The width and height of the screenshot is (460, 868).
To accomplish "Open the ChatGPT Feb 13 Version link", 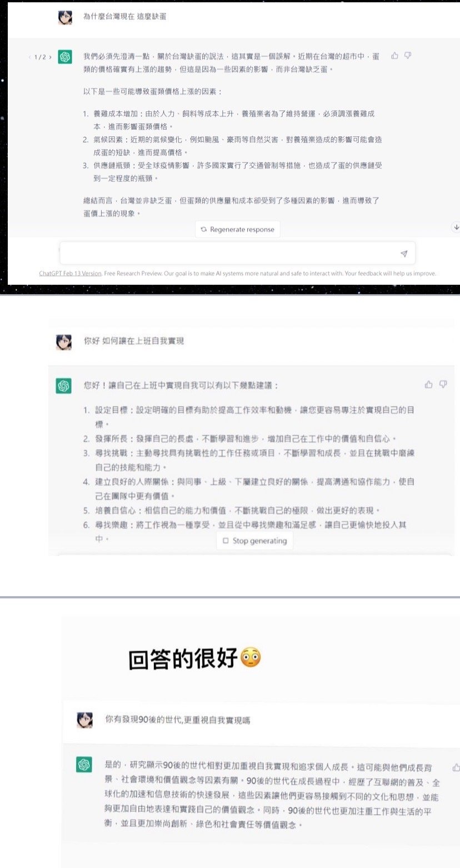I will click(70, 274).
